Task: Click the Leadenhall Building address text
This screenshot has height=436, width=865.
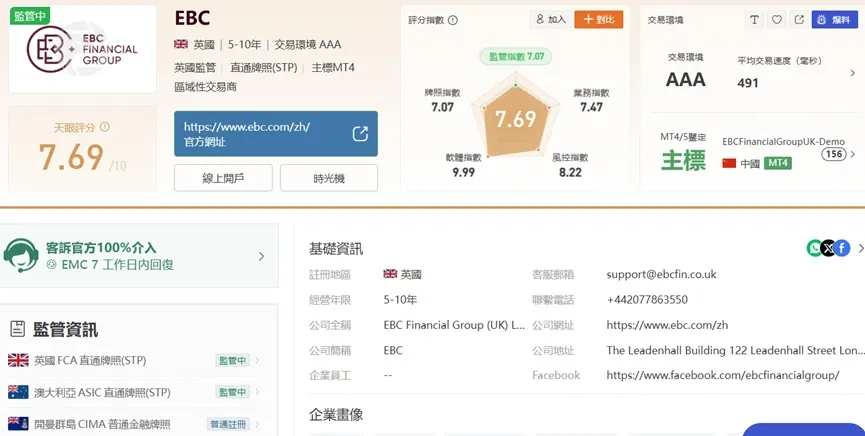Action: tap(733, 350)
